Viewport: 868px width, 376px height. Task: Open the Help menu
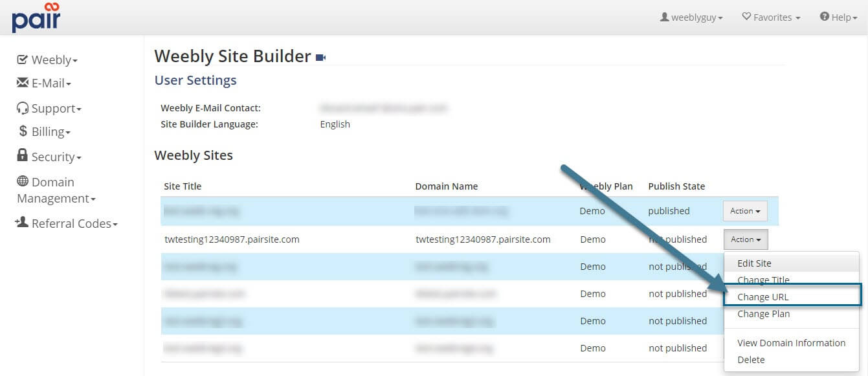[838, 17]
